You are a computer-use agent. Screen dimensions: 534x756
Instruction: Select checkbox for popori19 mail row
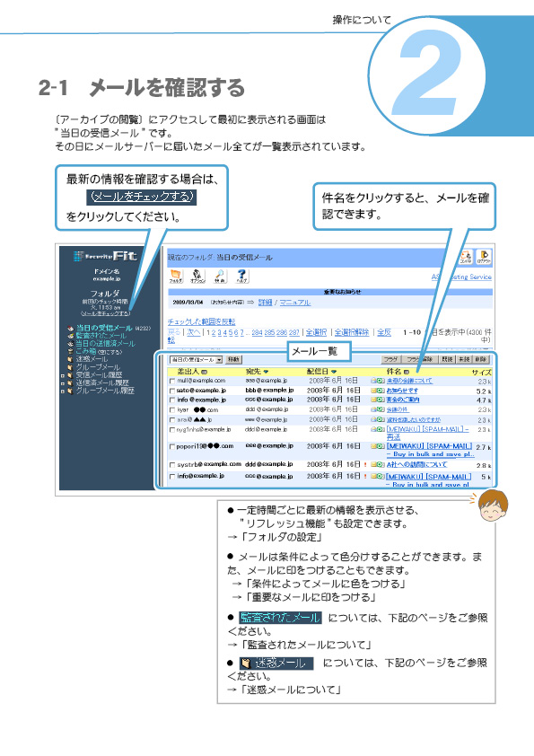(x=172, y=447)
